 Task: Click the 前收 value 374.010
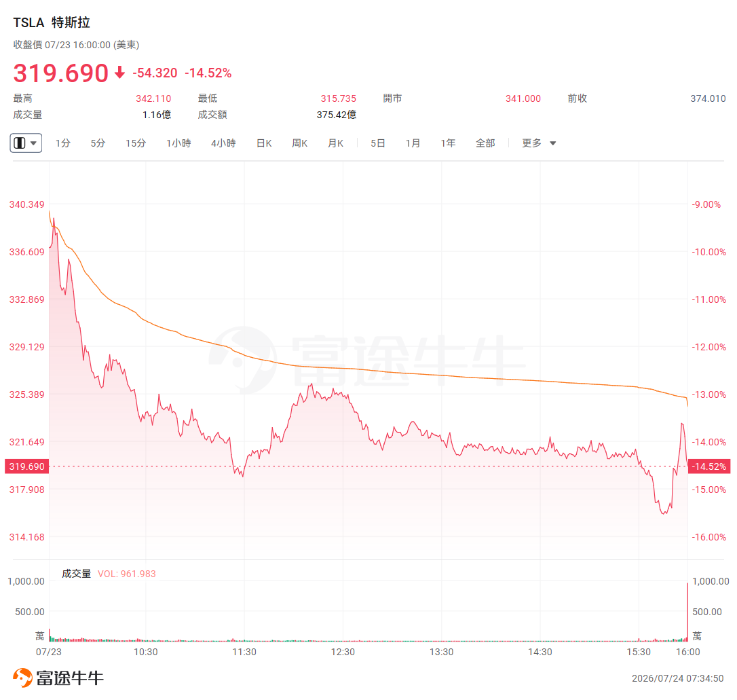708,98
